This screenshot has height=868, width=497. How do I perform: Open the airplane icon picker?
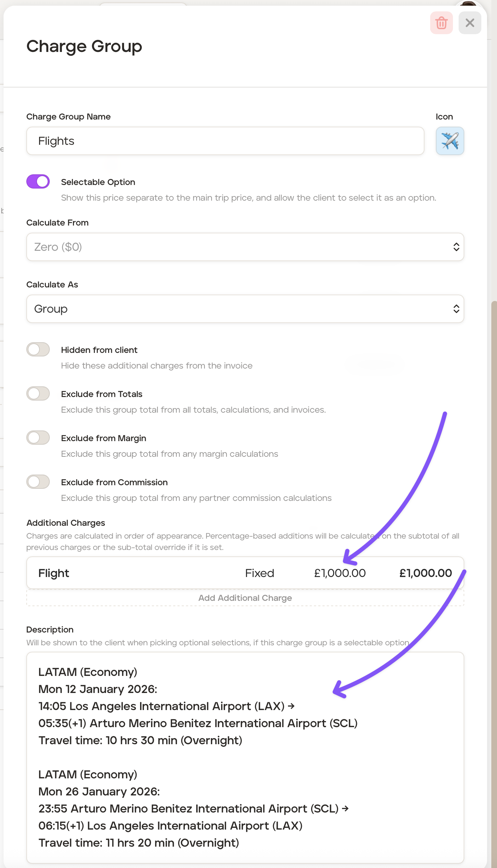point(450,141)
